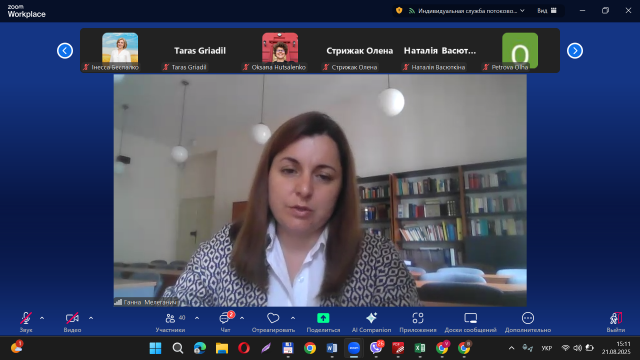Open the Участники participants panel
Image resolution: width=640 pixels, height=360 pixels.
[x=171, y=322]
